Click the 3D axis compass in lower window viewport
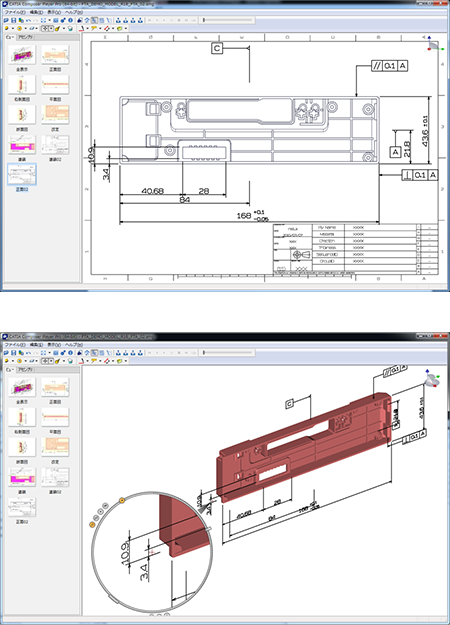This screenshot has height=625, width=450. pos(431,378)
